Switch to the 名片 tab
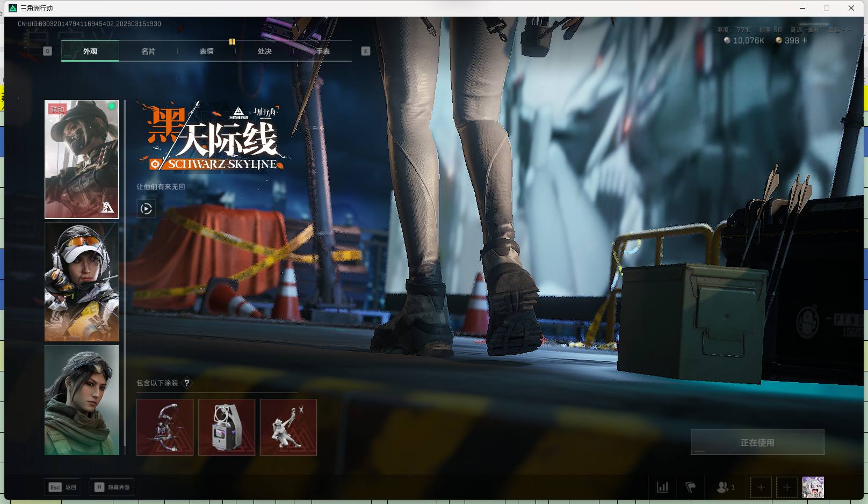868x504 pixels. 148,51
